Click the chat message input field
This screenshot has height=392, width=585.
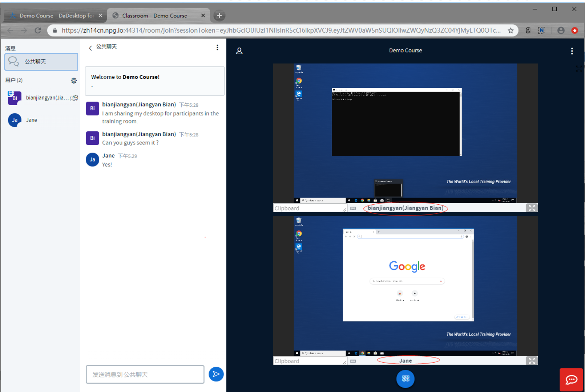pyautogui.click(x=145, y=375)
